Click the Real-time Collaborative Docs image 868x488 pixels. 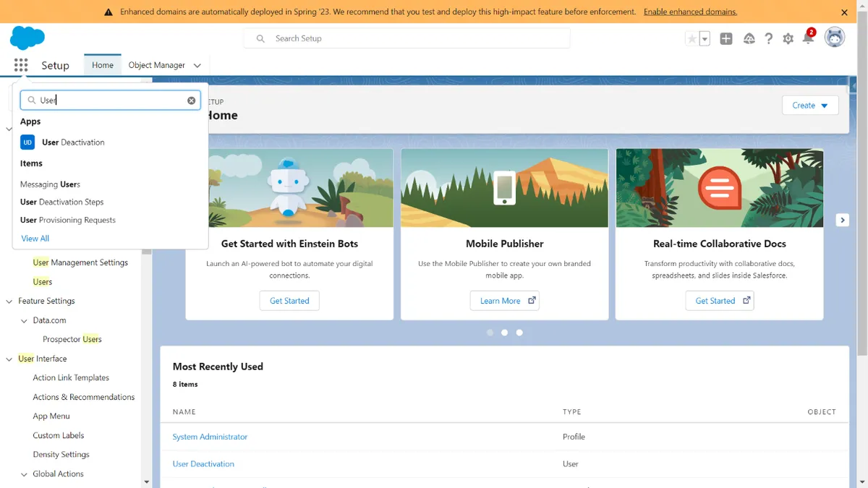click(720, 188)
